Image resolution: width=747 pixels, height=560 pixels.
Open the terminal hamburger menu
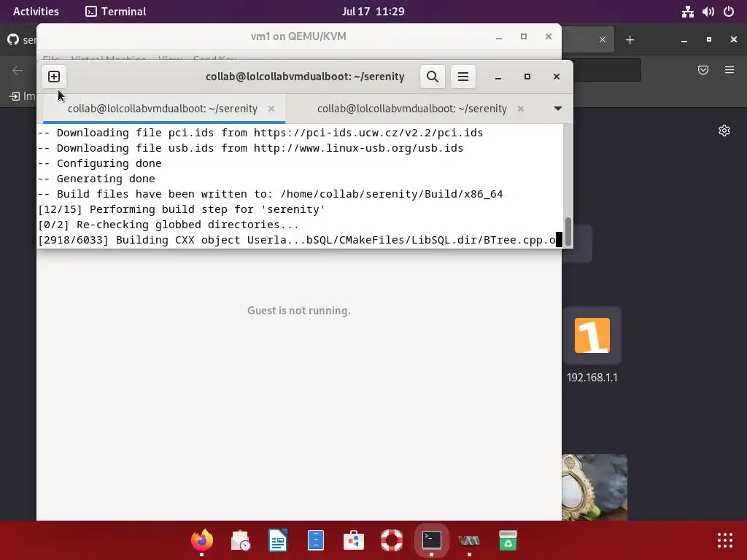coord(463,77)
